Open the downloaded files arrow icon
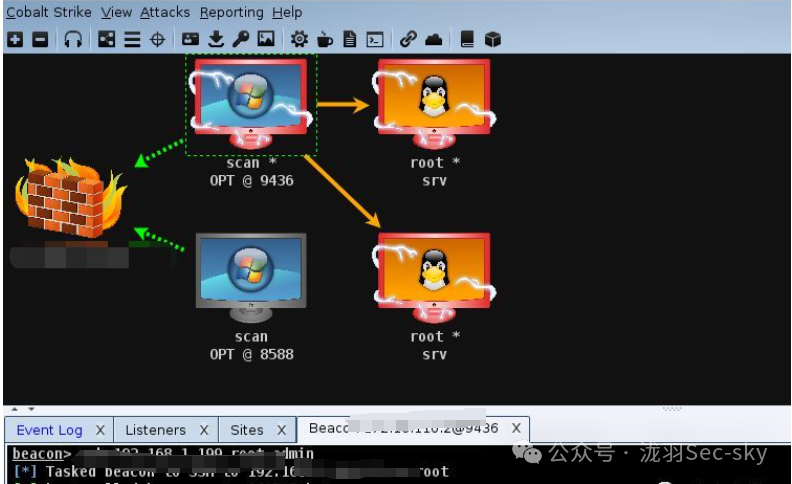The image size is (792, 484). pos(216,39)
